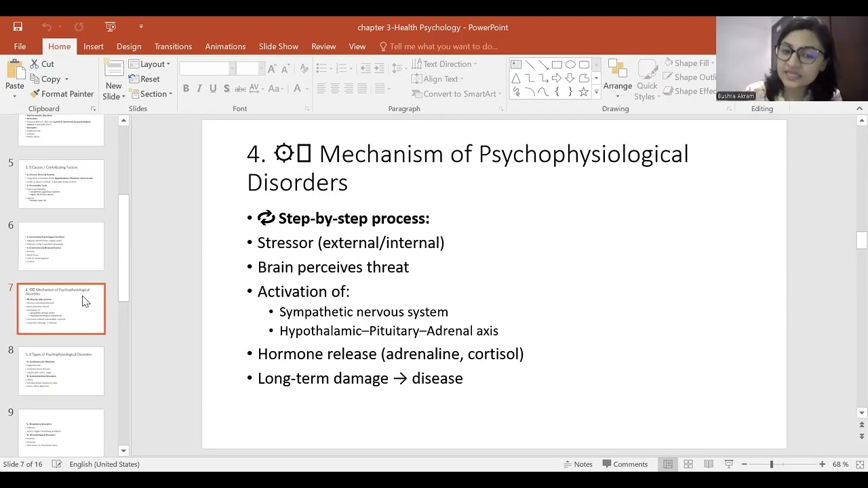Choose the triangle shape in shapes gallery
Screen dimensions: 868x488
(516, 78)
